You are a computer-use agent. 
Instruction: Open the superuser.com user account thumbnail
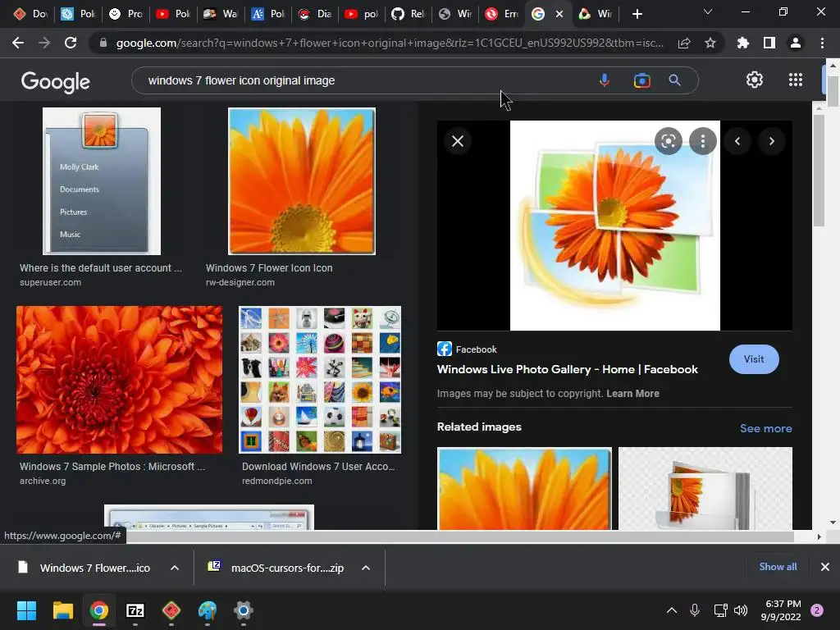tap(102, 181)
